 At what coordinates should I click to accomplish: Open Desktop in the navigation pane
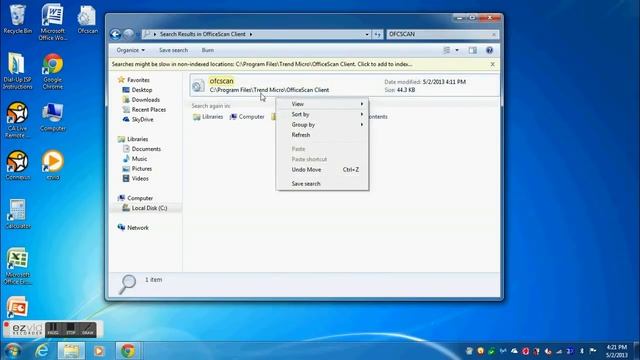click(x=138, y=90)
